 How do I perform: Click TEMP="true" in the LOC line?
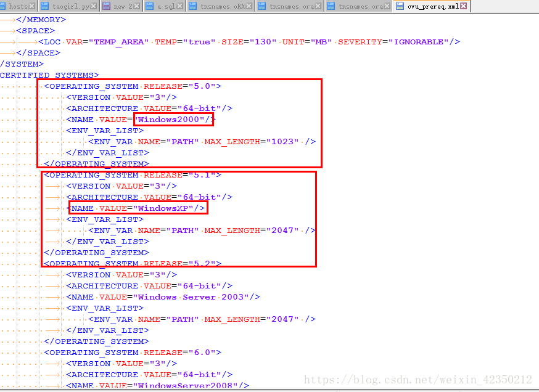(x=185, y=42)
